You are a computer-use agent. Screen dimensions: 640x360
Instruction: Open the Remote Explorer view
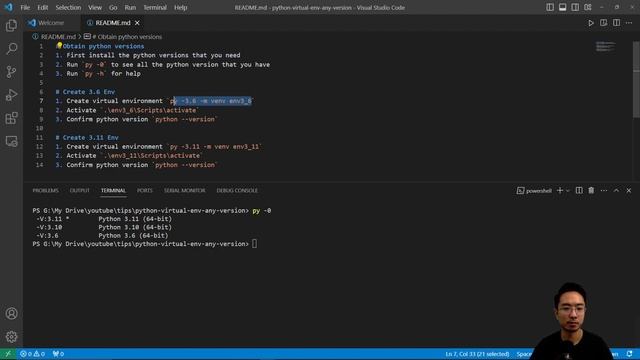[11, 141]
